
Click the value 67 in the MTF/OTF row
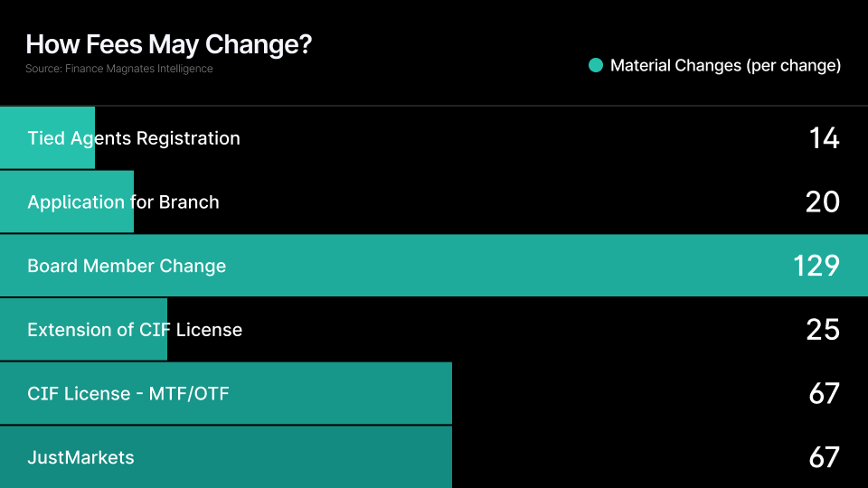824,393
